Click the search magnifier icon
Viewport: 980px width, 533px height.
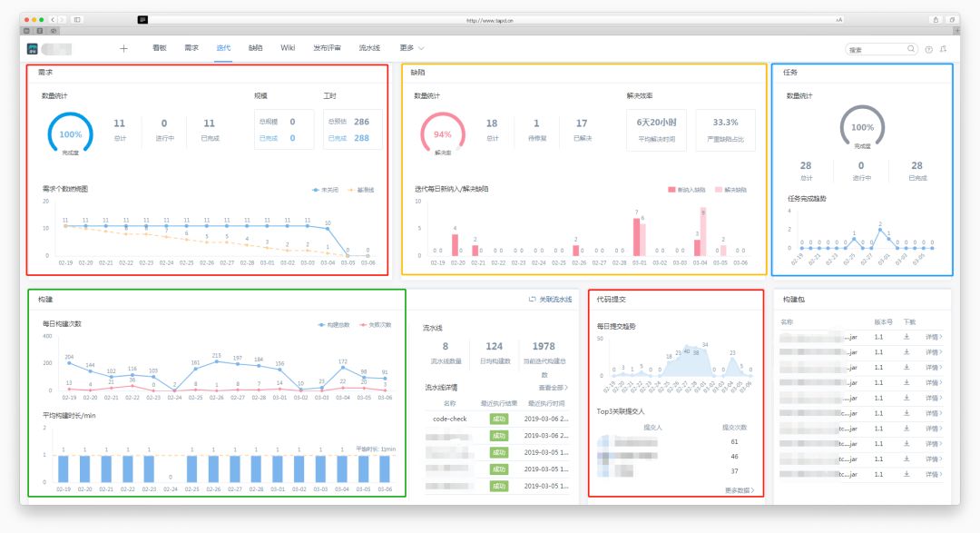click(x=911, y=49)
